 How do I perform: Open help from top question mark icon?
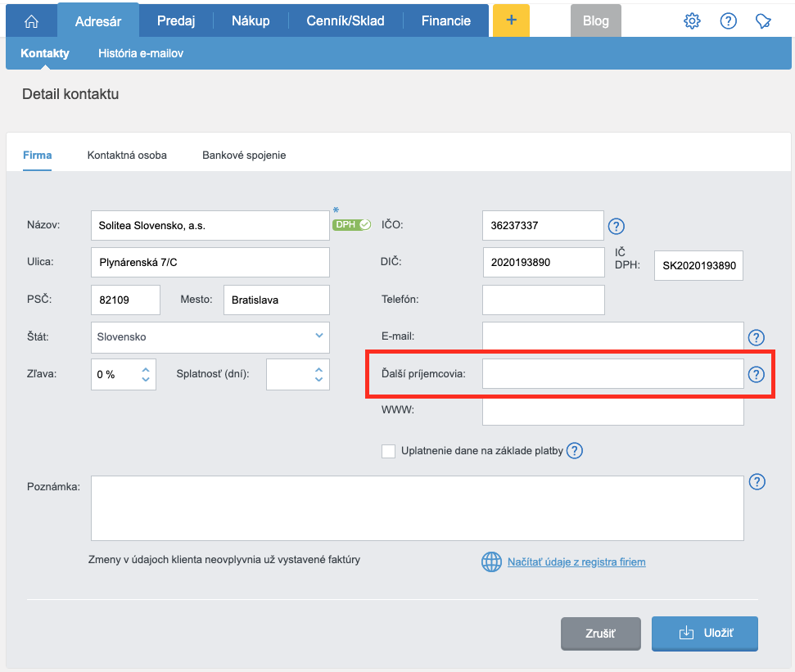pos(728,21)
